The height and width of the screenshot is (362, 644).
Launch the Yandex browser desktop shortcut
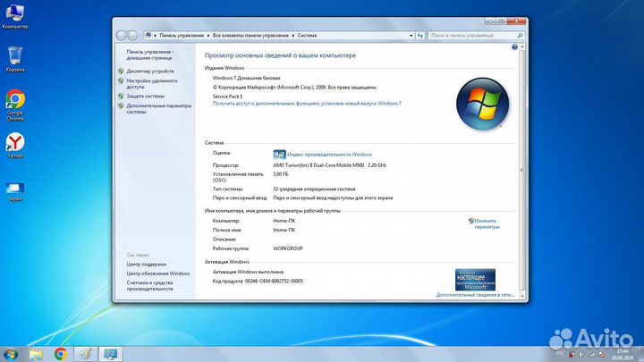(x=15, y=146)
